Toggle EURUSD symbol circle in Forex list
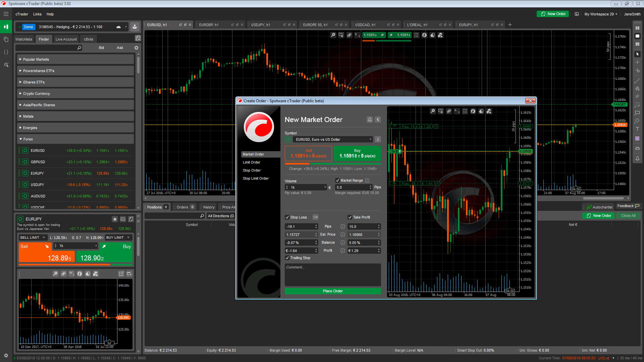This screenshot has height=362, width=644. point(25,150)
